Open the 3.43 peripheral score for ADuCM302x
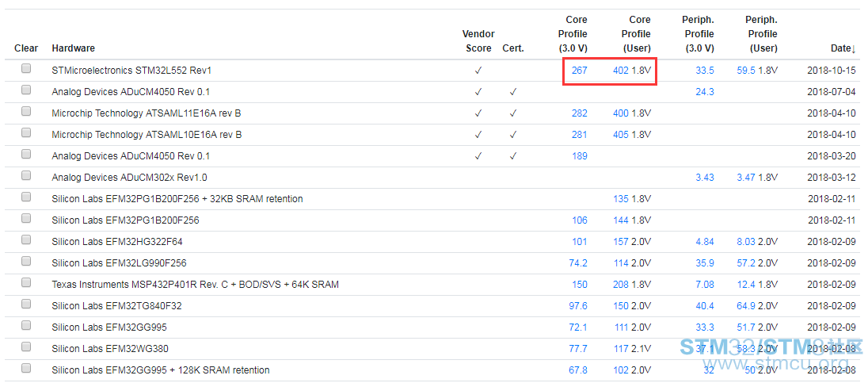 coord(705,178)
